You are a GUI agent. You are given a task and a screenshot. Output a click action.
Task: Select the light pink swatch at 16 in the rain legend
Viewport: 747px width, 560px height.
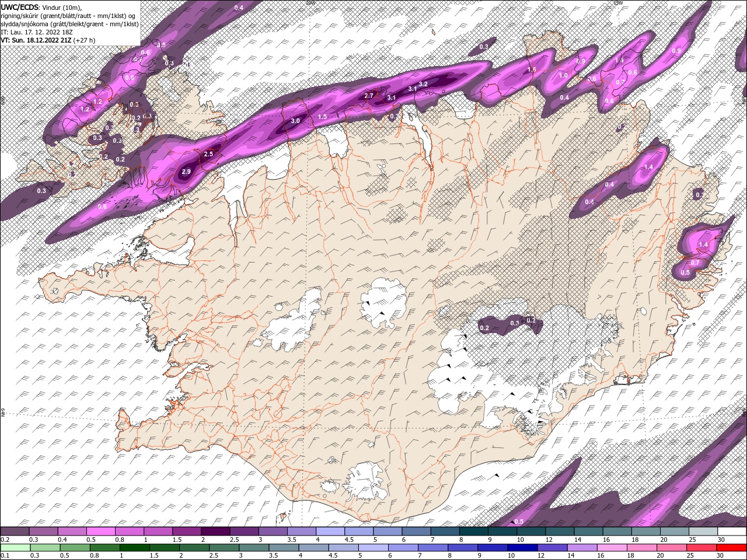pos(612,548)
